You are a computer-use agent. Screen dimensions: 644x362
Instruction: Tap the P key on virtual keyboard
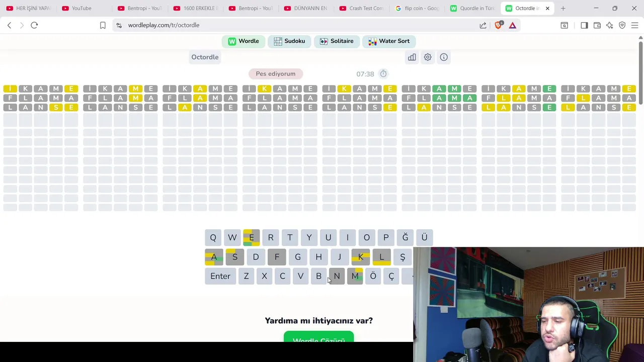tap(386, 237)
